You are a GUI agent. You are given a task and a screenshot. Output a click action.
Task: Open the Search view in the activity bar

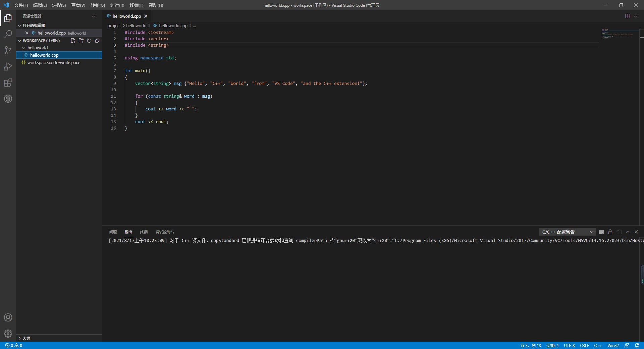(8, 34)
